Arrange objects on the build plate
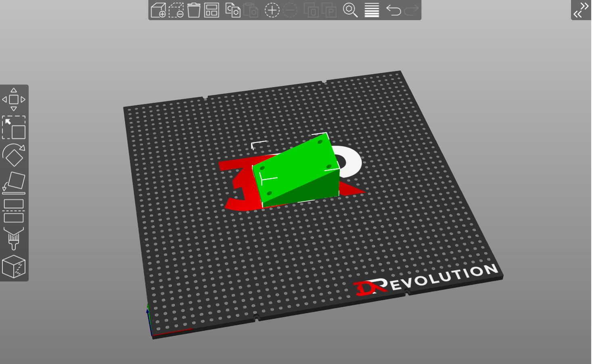This screenshot has width=592, height=364. [x=211, y=10]
